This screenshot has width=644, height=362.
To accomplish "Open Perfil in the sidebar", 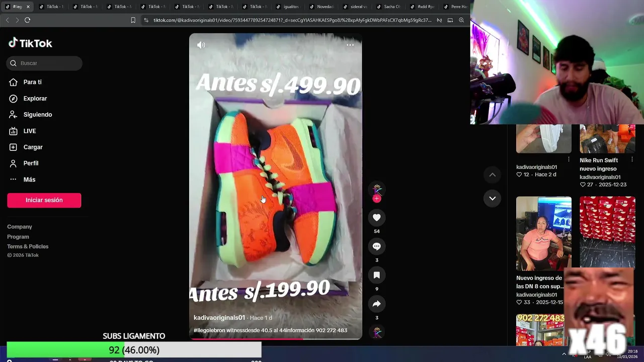I will tap(31, 163).
